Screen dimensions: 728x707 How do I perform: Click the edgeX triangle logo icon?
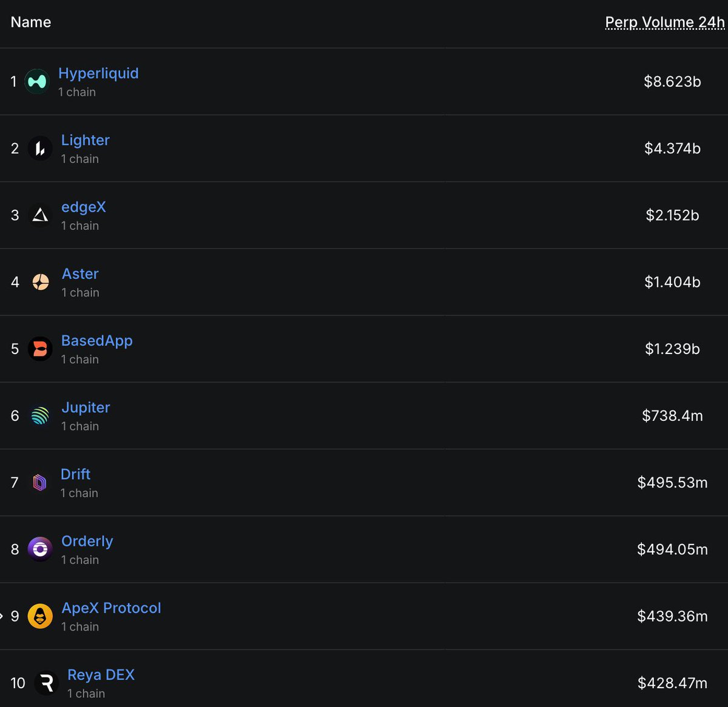40,215
